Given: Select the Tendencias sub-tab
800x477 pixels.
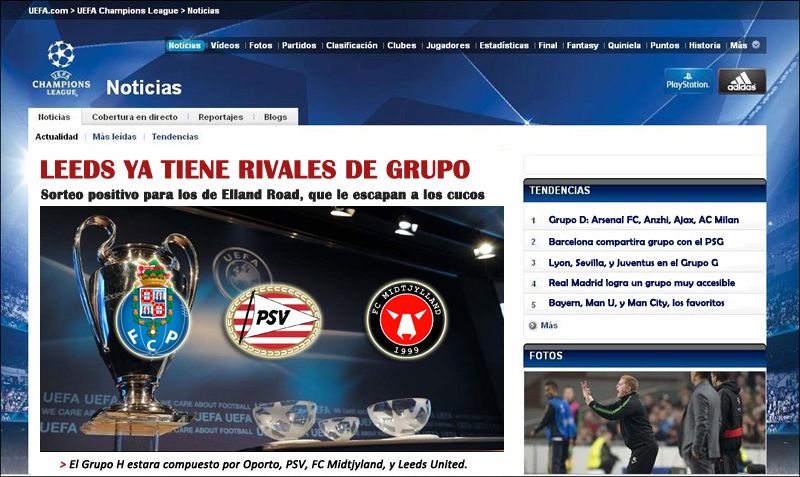Looking at the screenshot, I should (x=175, y=137).
